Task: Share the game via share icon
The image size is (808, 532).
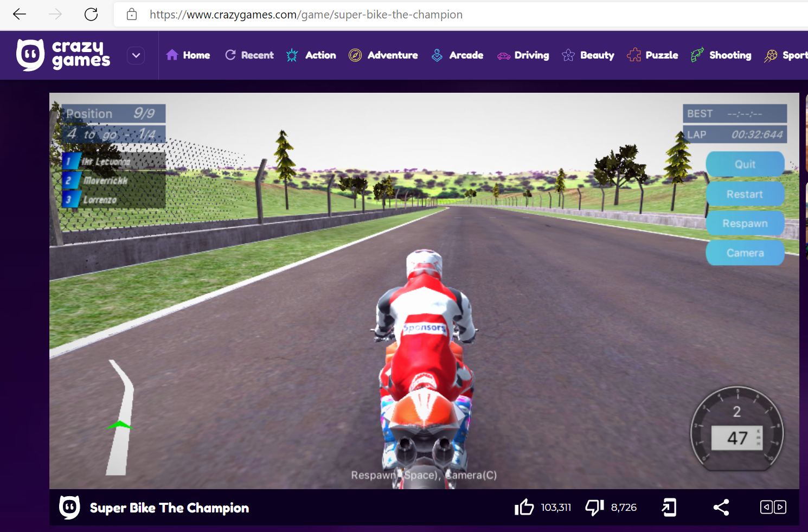Action: click(x=721, y=507)
